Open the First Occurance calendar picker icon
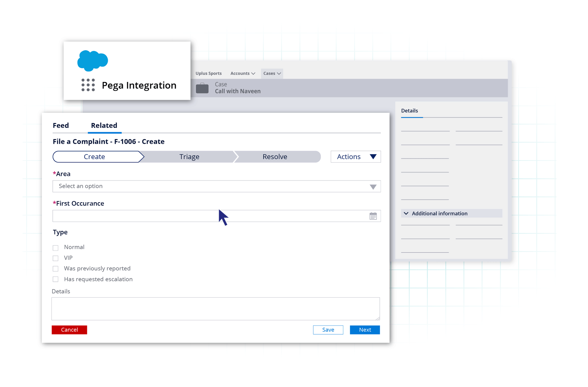Viewport: 588px width, 387px height. coord(373,216)
